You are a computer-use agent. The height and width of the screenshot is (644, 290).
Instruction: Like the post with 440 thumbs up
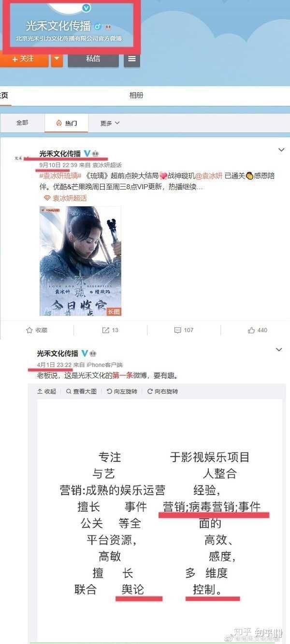pos(251,330)
